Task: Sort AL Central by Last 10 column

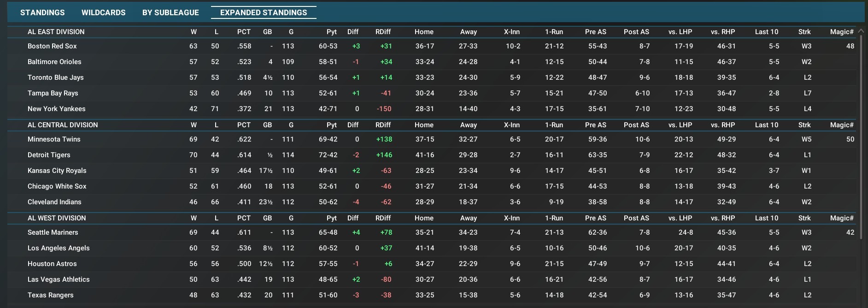Action: 766,125
